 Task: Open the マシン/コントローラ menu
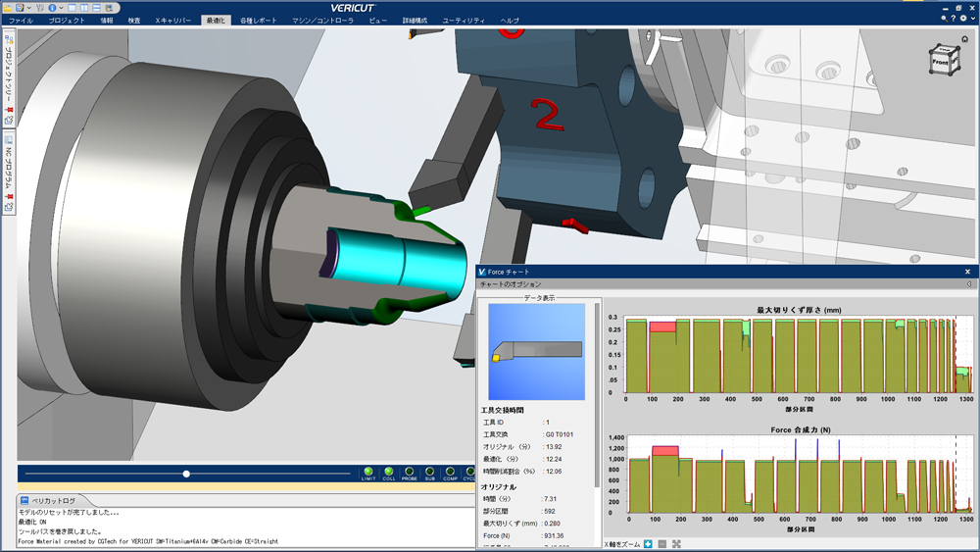[x=322, y=21]
